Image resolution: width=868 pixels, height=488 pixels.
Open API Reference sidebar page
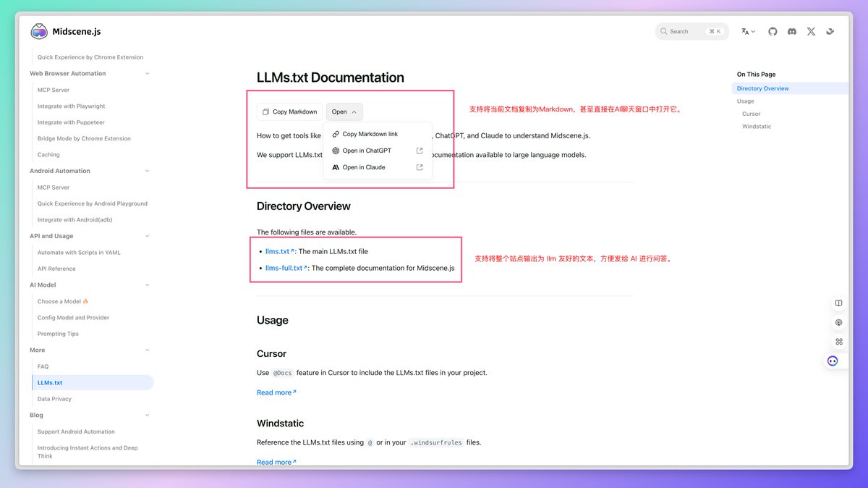pyautogui.click(x=56, y=269)
